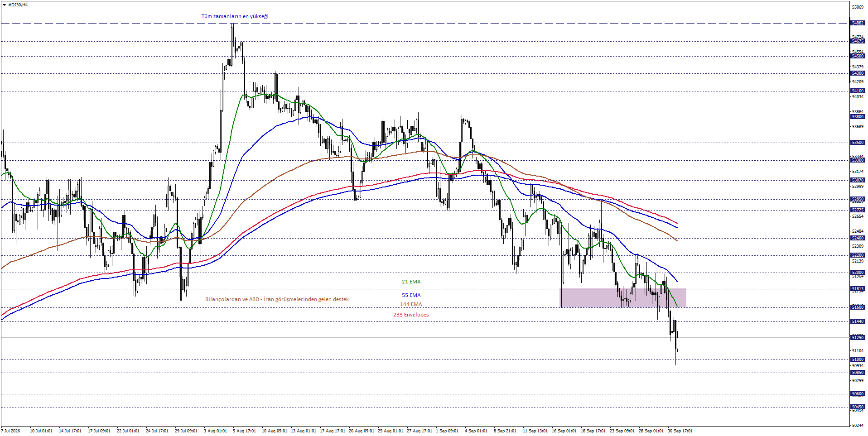868x436 pixels.
Task: Click the 51600 price level tag
Action: coord(858,307)
